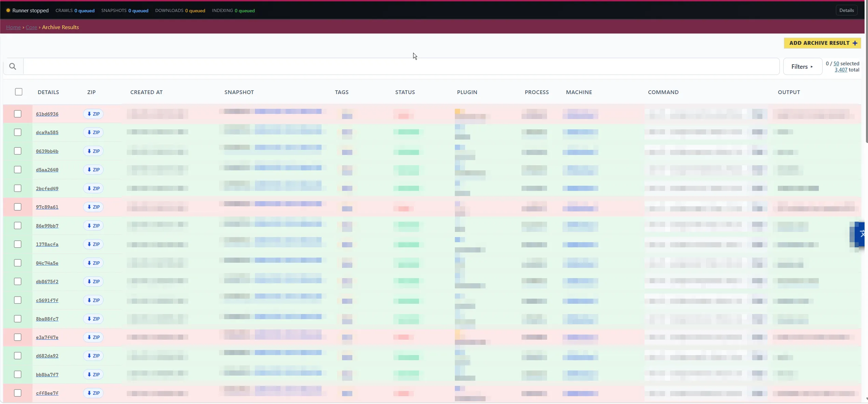Download ZIP for result 86e99bb7
The image size is (868, 404).
click(x=93, y=226)
